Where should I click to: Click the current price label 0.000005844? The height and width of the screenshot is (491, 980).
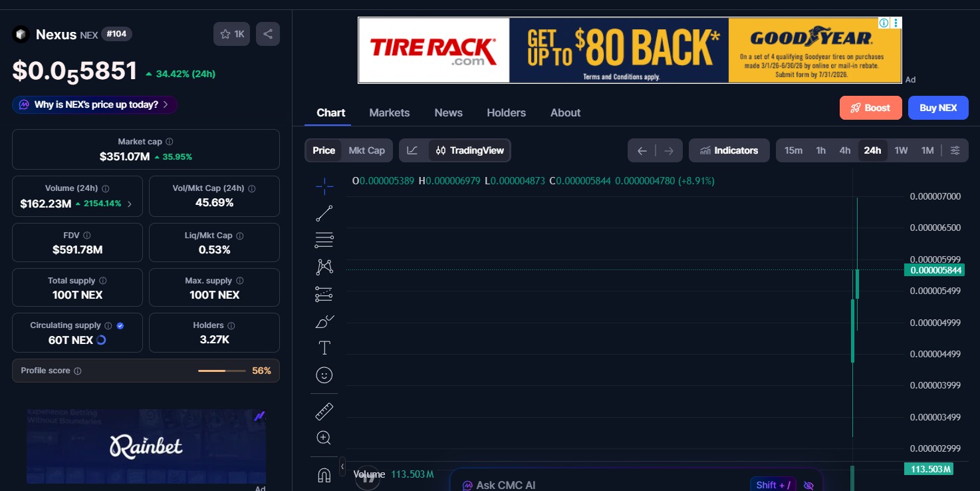(934, 270)
